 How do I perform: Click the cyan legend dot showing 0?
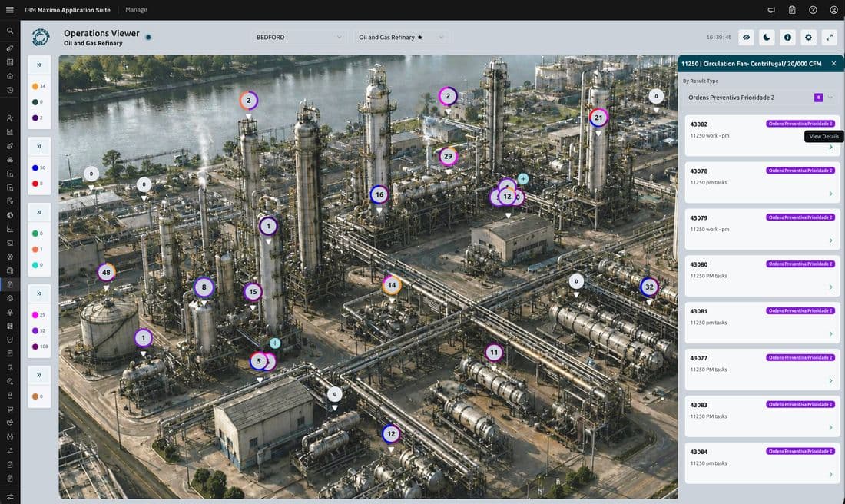[35, 264]
